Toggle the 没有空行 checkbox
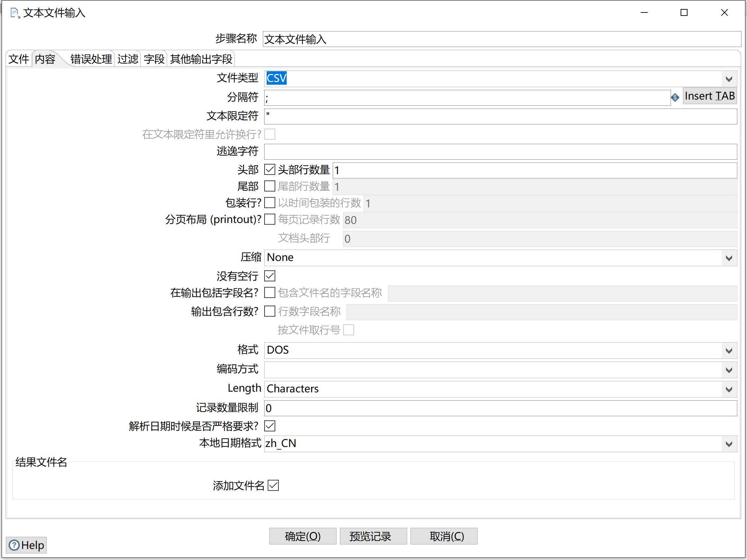Viewport: 747px width, 560px height. 270,276
